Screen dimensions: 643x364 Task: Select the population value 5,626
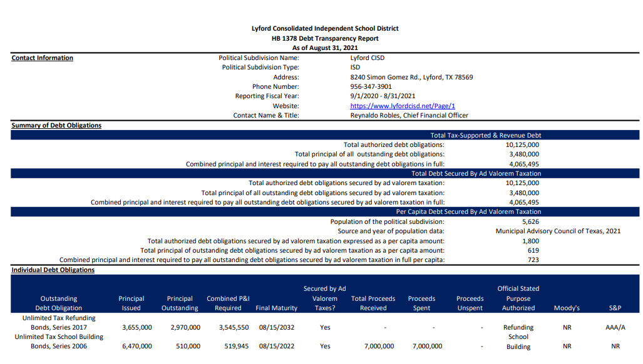(530, 221)
